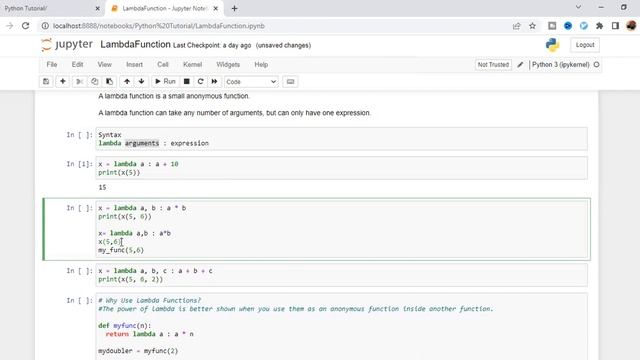View site information icon in address bar

tap(45, 26)
